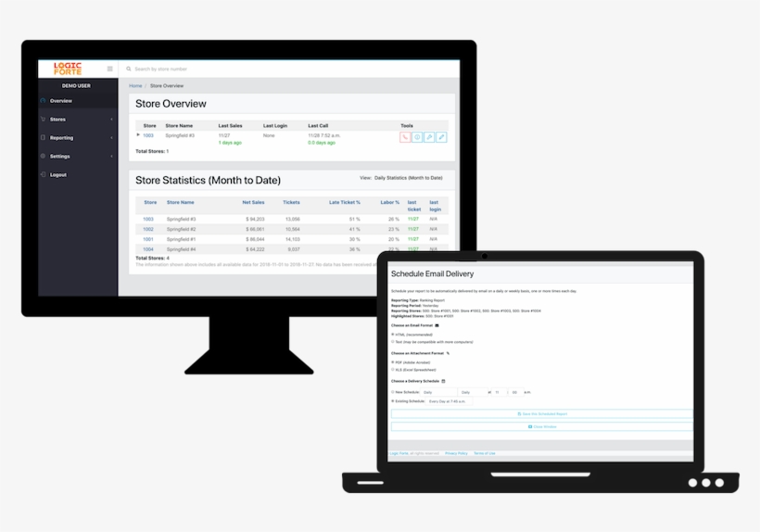Image resolution: width=760 pixels, height=532 pixels.
Task: Click the DEMO USER label in sidebar
Action: [x=76, y=86]
